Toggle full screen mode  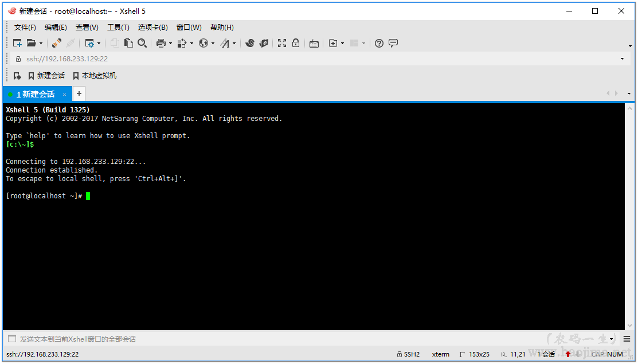click(x=281, y=43)
